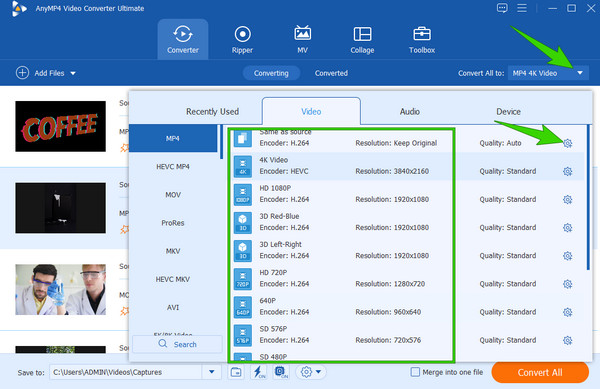Click the Convert All button
The width and height of the screenshot is (600, 389).
[540, 372]
